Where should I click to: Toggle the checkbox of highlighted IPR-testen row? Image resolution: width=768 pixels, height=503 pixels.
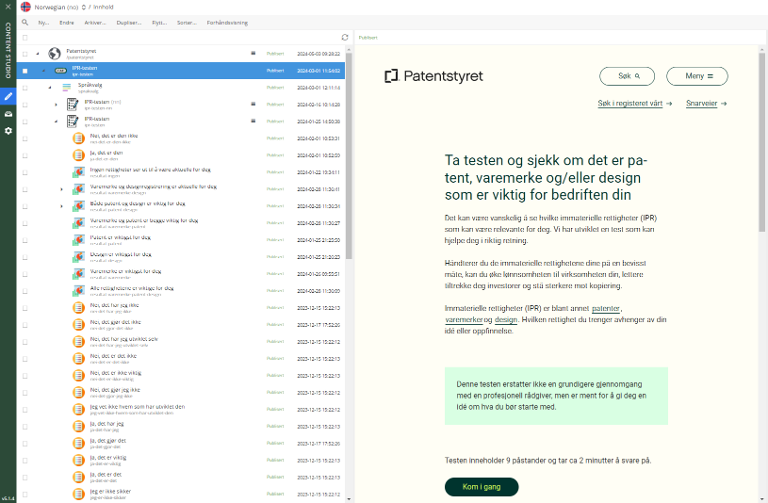pos(25,71)
